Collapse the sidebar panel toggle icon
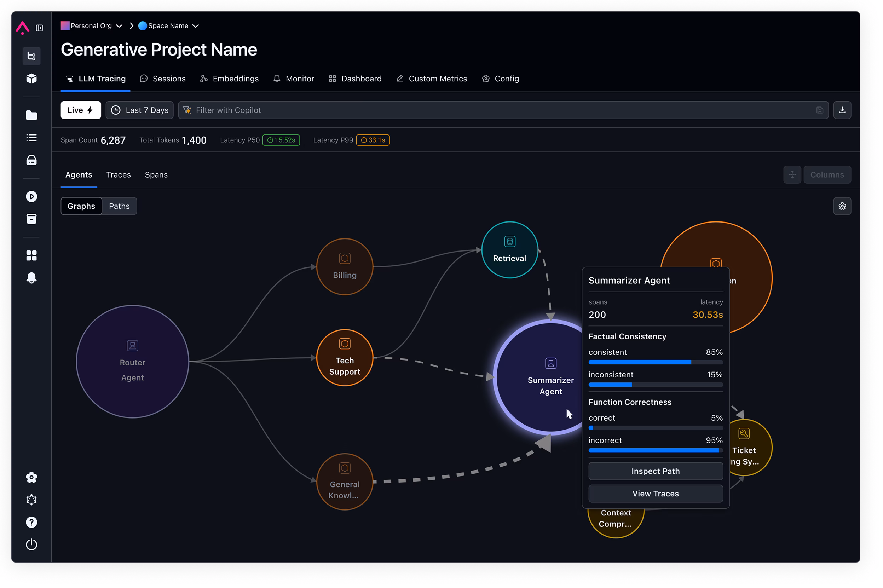This screenshot has height=588, width=883. pos(39,28)
